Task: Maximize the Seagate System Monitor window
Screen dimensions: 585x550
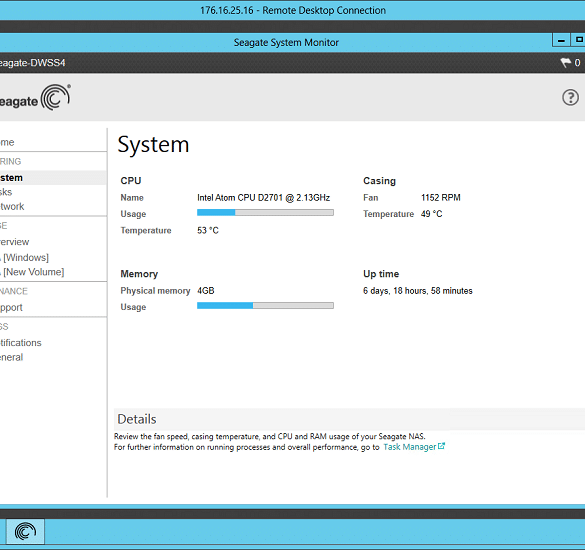Action: (x=578, y=40)
